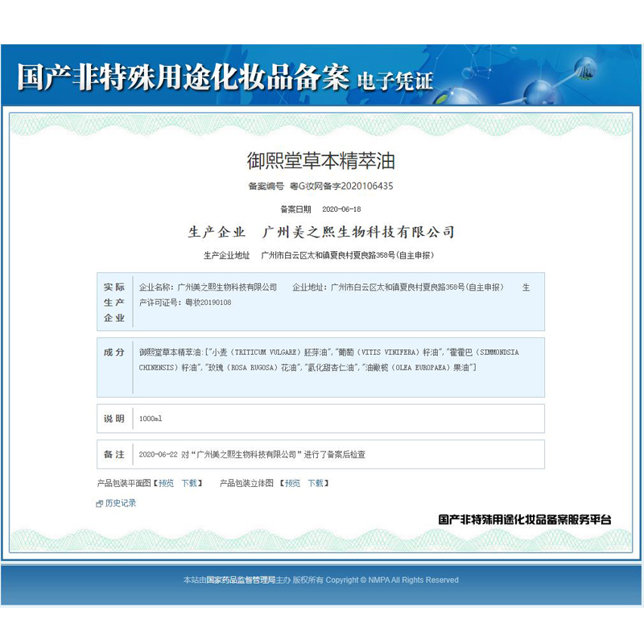Click the filing number 粤G妆网备字2020106435
The height and width of the screenshot is (644, 644).
coord(341,186)
